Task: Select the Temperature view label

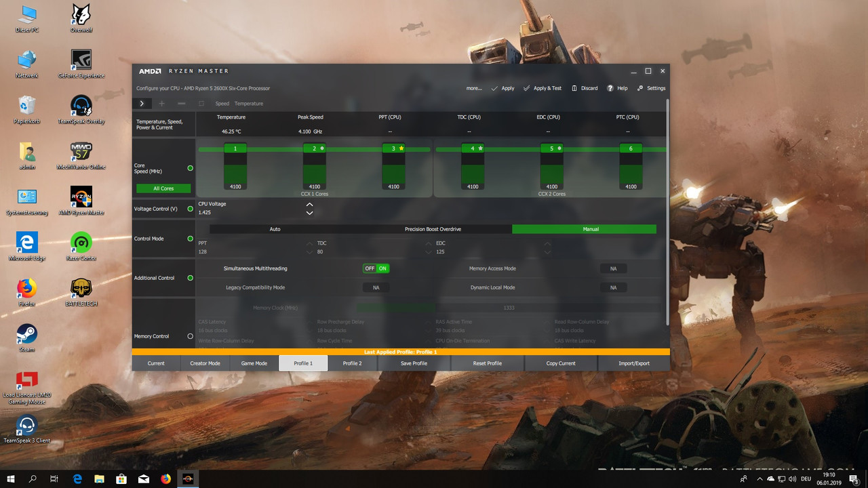Action: pyautogui.click(x=249, y=104)
